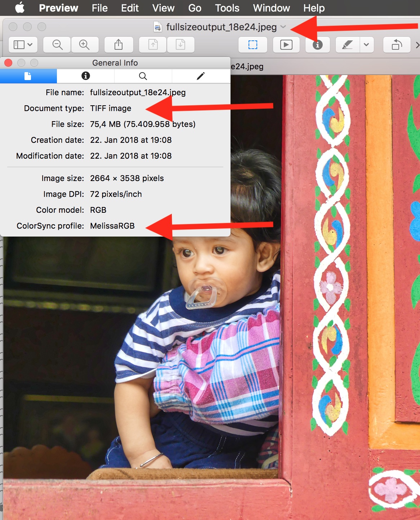Switch to Annotations pencil tab in inspector
The image size is (420, 520).
tap(201, 76)
